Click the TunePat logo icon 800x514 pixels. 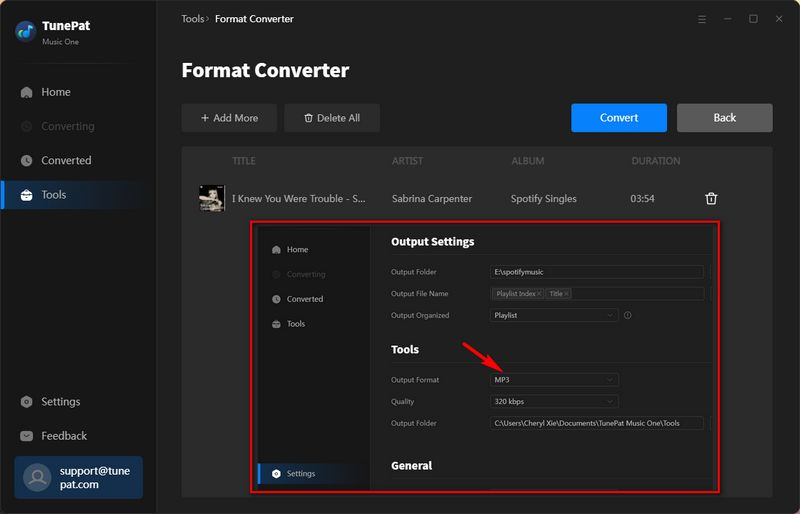pos(26,31)
